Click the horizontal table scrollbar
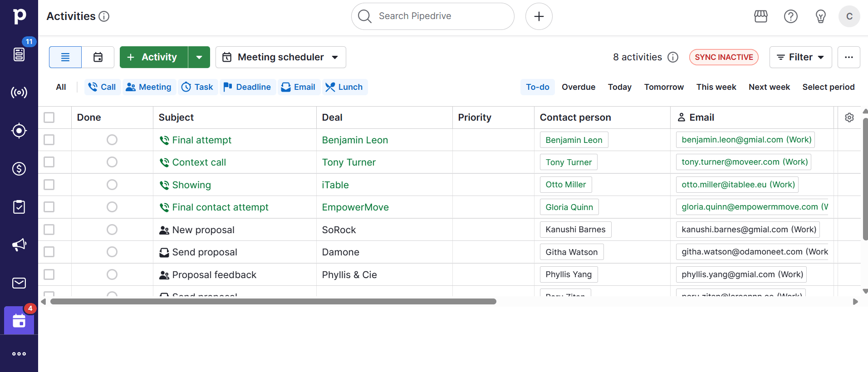 point(273,302)
